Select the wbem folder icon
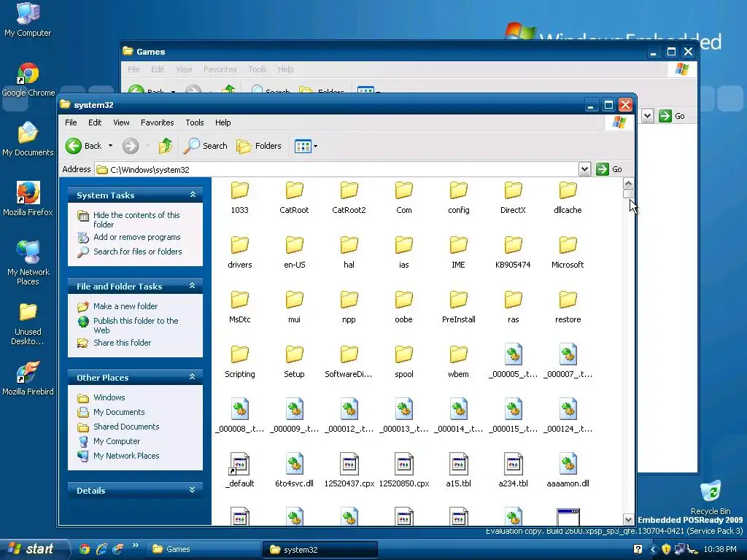 (458, 355)
